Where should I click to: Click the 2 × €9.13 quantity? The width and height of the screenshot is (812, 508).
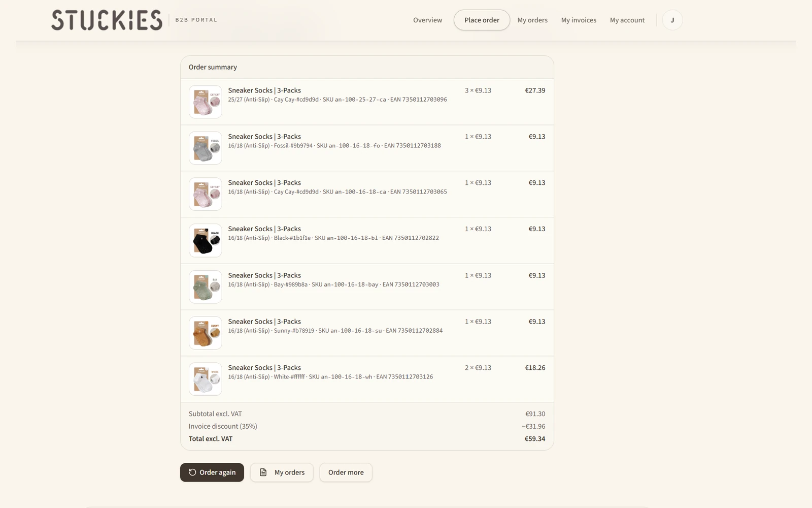[478, 368]
